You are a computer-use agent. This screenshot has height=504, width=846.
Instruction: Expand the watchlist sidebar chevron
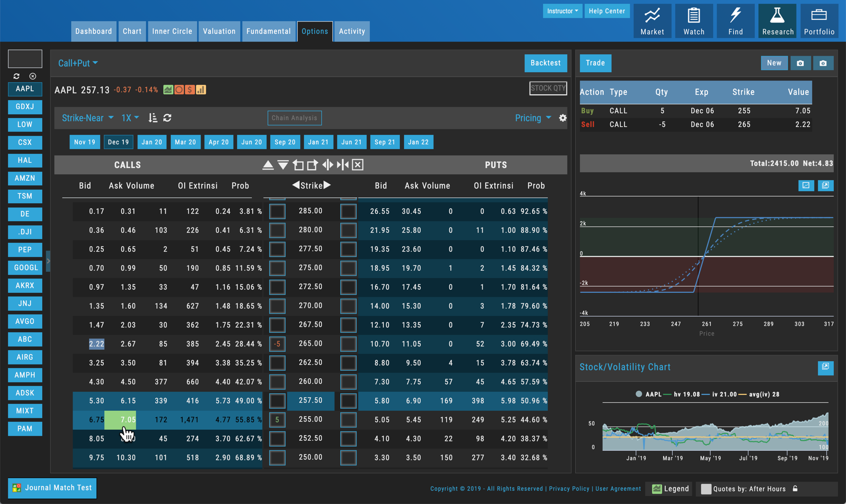(x=48, y=261)
